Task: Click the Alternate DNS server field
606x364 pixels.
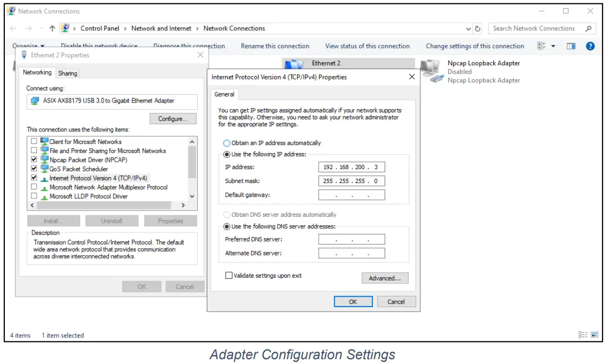Action: click(x=351, y=253)
